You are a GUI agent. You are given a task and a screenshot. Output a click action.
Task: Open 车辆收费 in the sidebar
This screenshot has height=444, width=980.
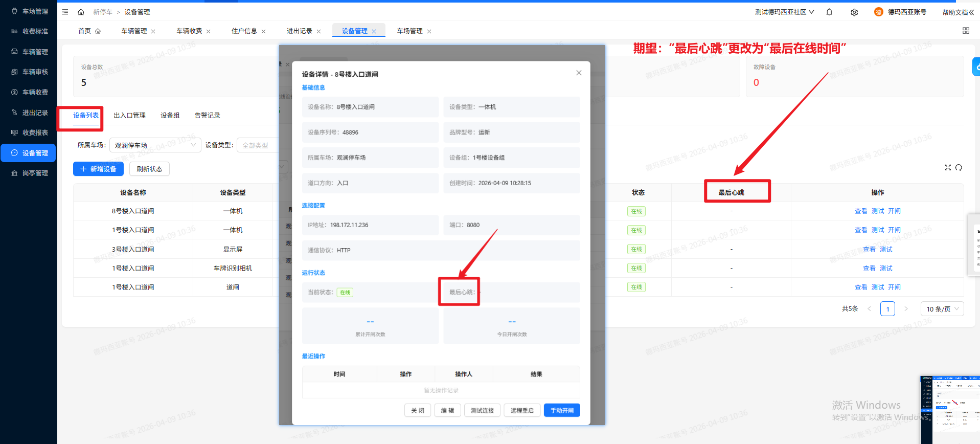(29, 92)
